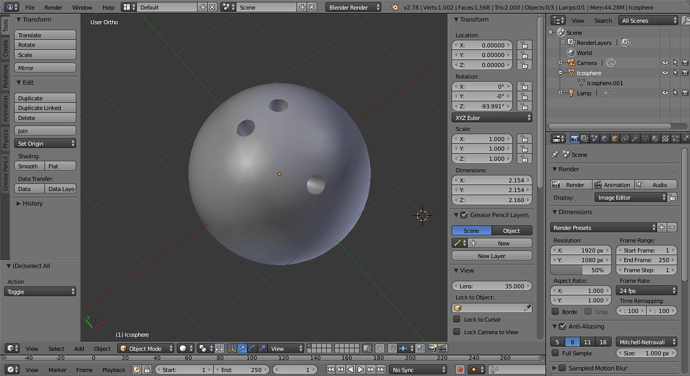The image size is (690, 376).
Task: Click the outliner editor type icon
Action: click(x=558, y=20)
